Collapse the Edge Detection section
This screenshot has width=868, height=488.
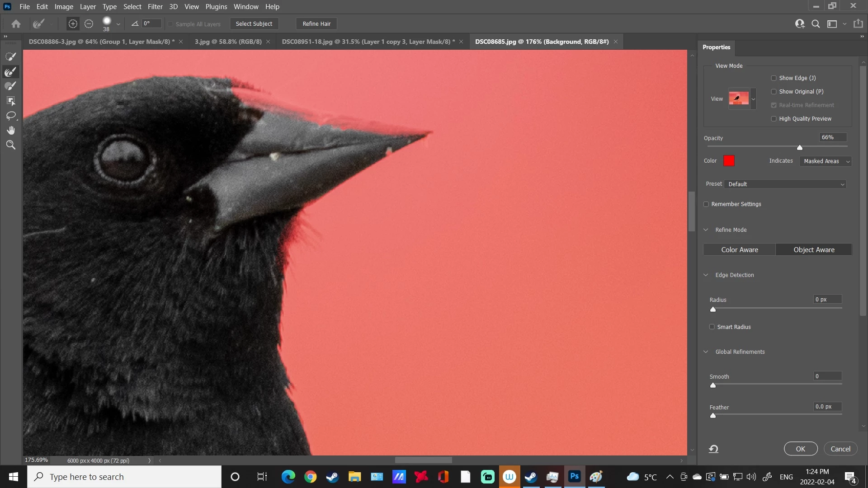(x=706, y=275)
